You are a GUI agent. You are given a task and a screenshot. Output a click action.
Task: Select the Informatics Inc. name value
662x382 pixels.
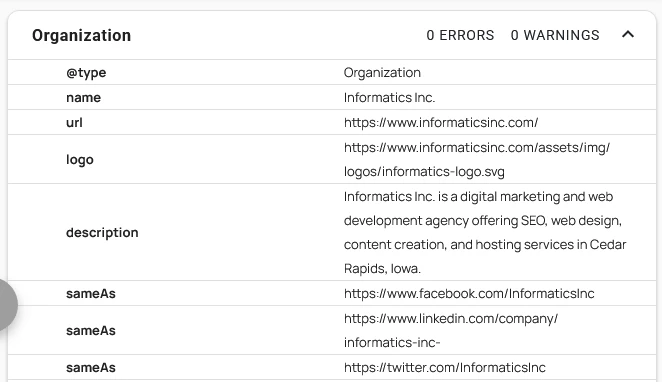click(389, 98)
